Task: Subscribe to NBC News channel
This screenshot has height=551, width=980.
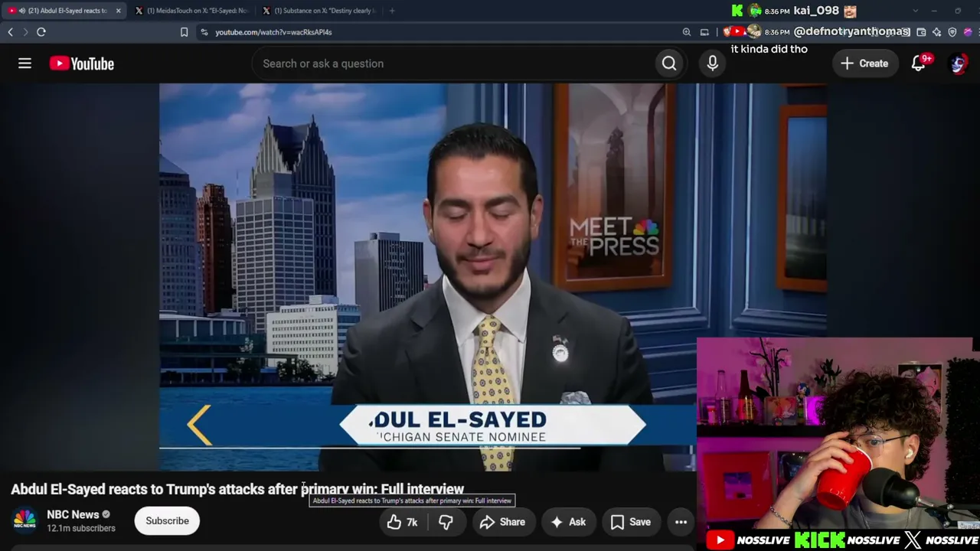Action: coord(167,521)
